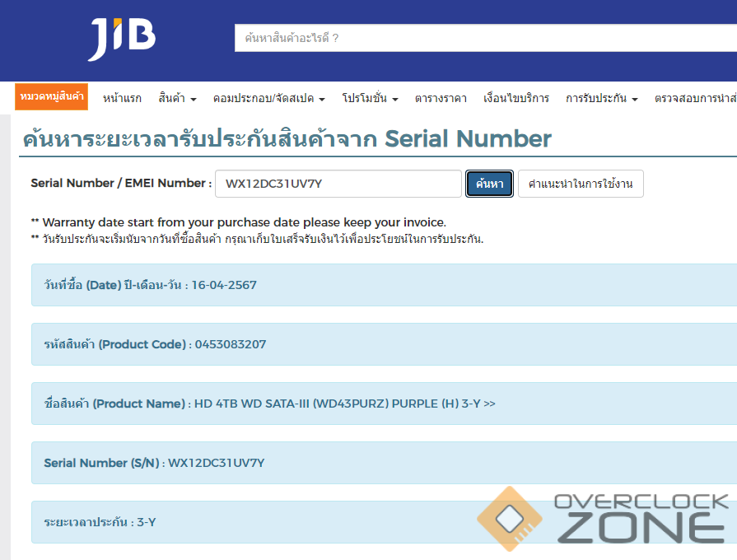Select product code 0453083207 text
This screenshot has height=560, width=737.
231,344
